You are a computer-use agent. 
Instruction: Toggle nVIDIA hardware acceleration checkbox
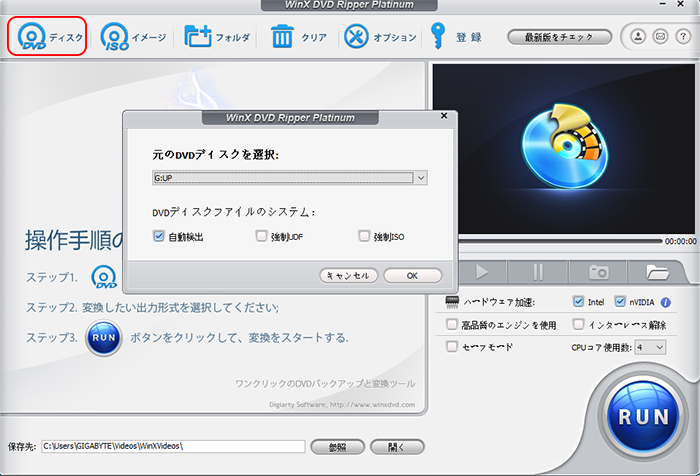(x=620, y=301)
